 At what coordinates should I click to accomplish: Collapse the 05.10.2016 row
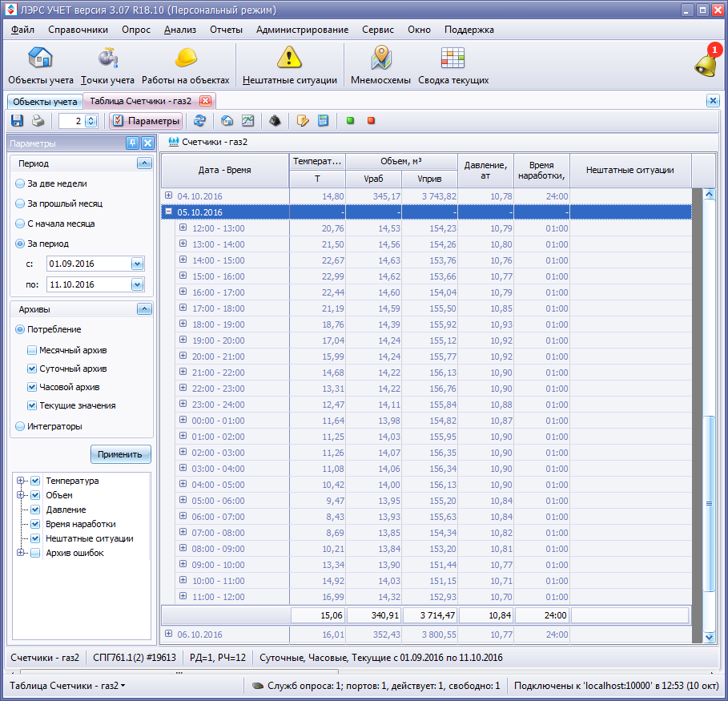168,212
